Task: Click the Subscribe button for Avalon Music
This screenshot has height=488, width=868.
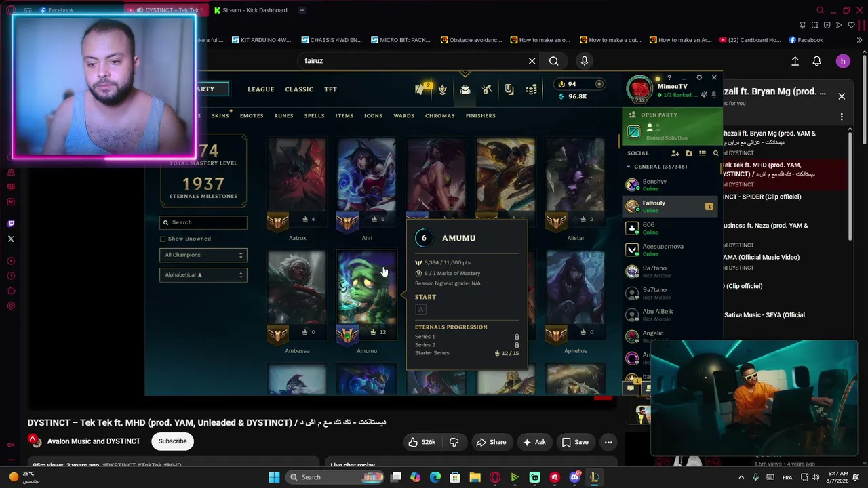Action: (173, 441)
